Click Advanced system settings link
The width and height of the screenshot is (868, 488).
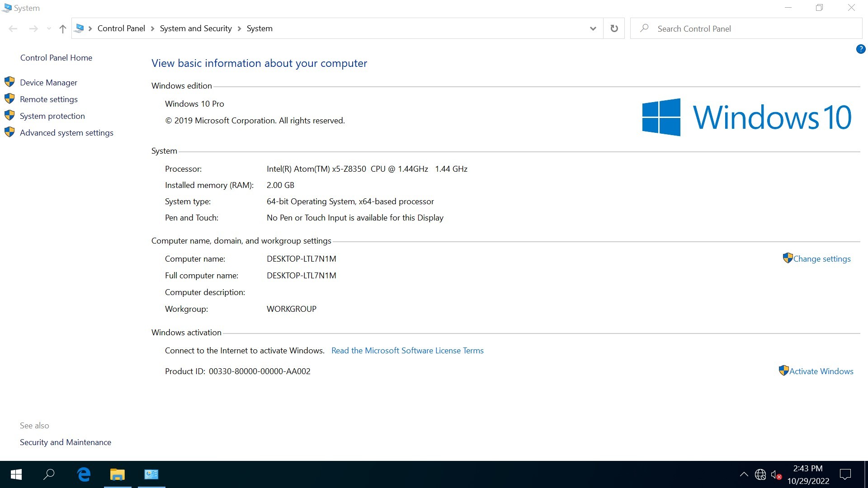[x=66, y=132]
